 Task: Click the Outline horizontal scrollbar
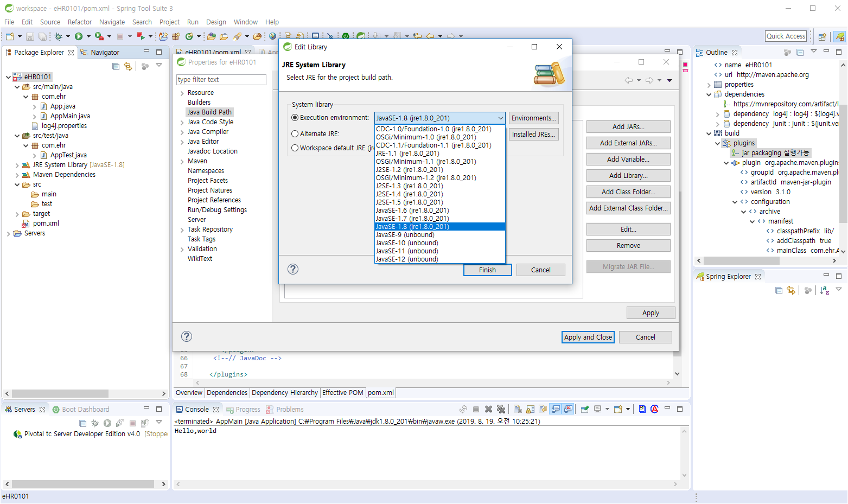coord(767,261)
